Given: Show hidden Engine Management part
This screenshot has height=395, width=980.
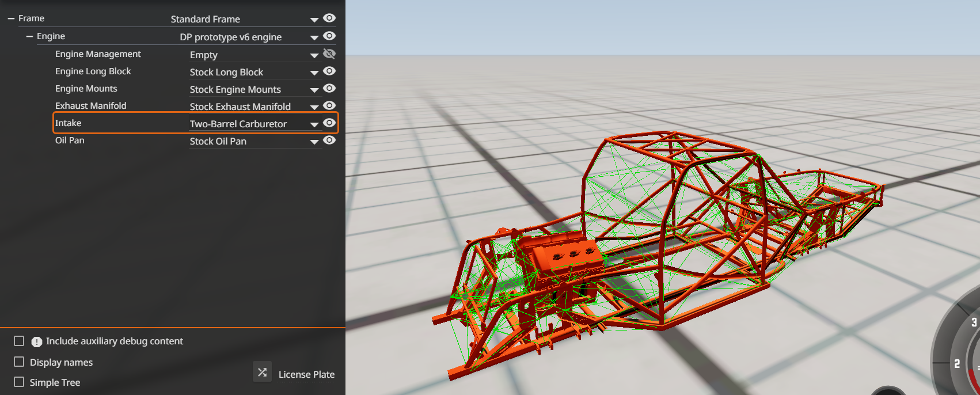Looking at the screenshot, I should click(x=329, y=54).
